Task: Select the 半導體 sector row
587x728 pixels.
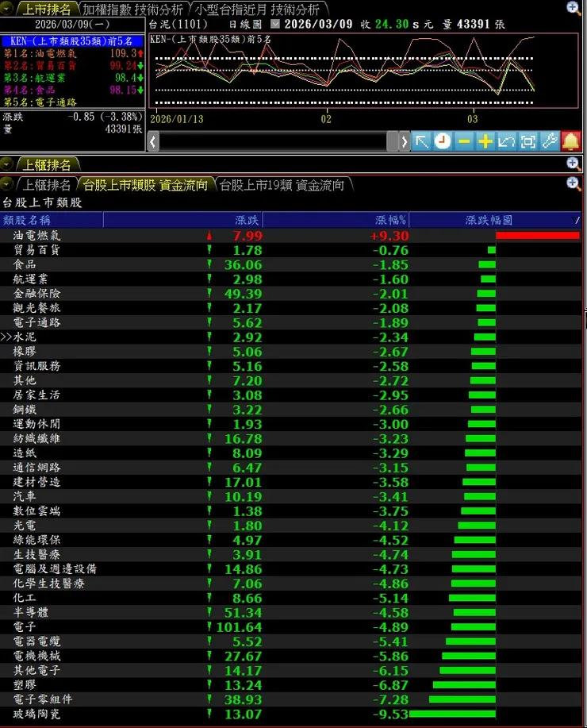Action: coord(290,612)
